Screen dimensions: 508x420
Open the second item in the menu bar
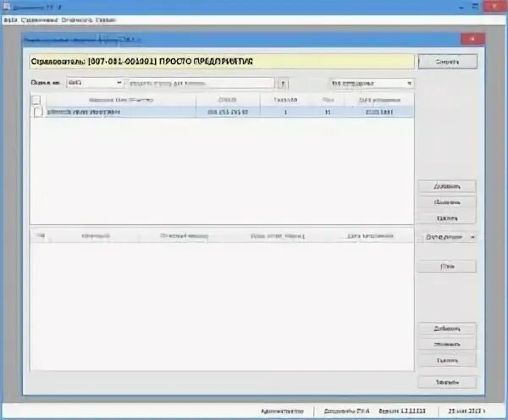(39, 20)
